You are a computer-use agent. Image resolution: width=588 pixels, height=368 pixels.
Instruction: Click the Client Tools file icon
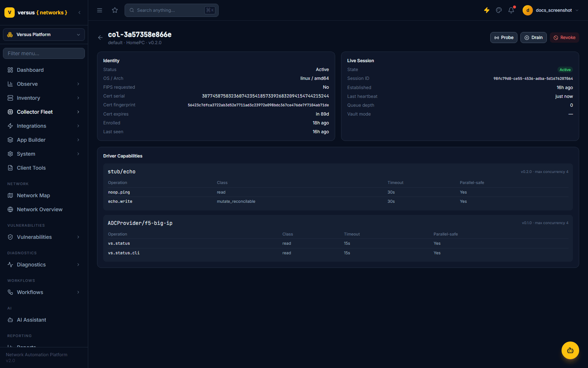pyautogui.click(x=10, y=168)
